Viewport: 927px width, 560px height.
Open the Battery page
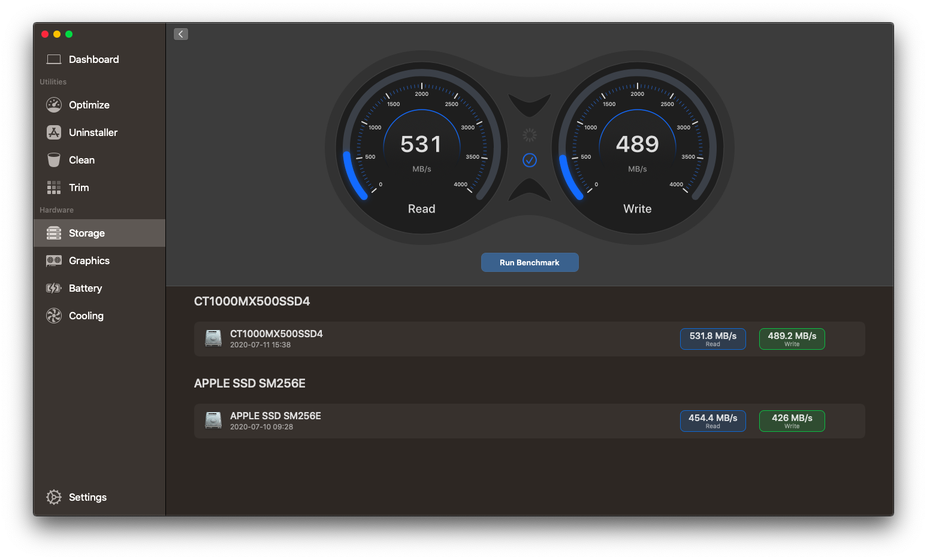[99, 288]
